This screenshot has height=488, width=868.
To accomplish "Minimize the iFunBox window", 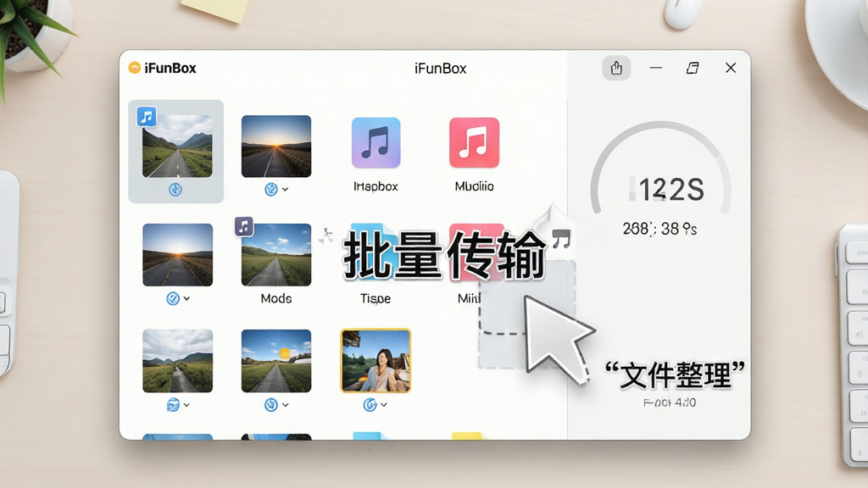I will 656,68.
